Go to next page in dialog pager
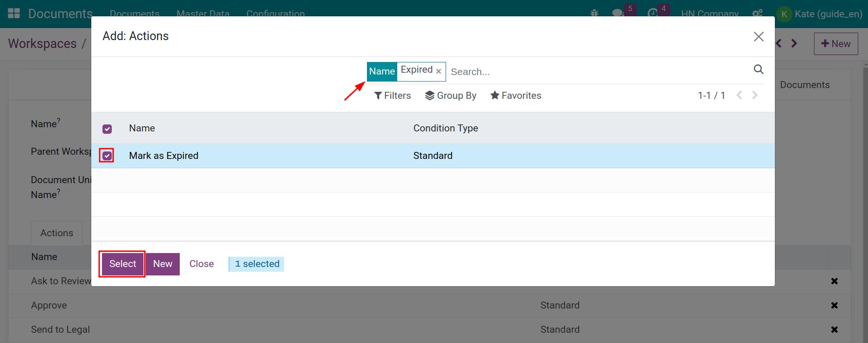 [755, 95]
